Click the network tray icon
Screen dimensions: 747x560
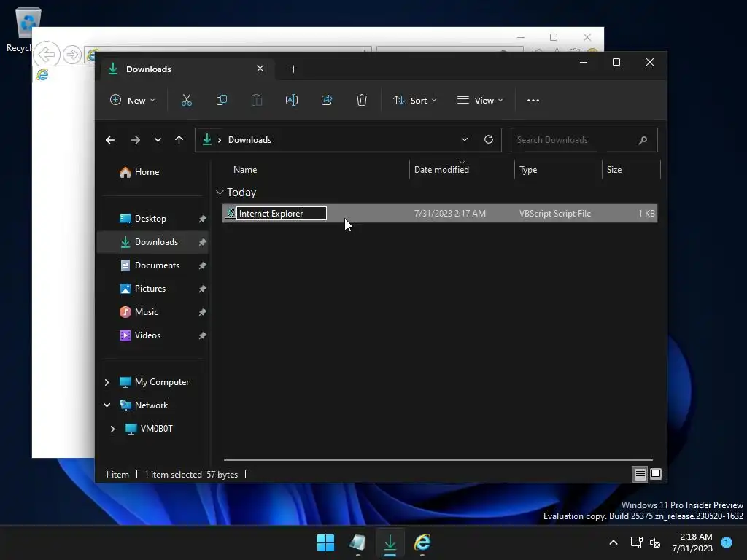[636, 542]
